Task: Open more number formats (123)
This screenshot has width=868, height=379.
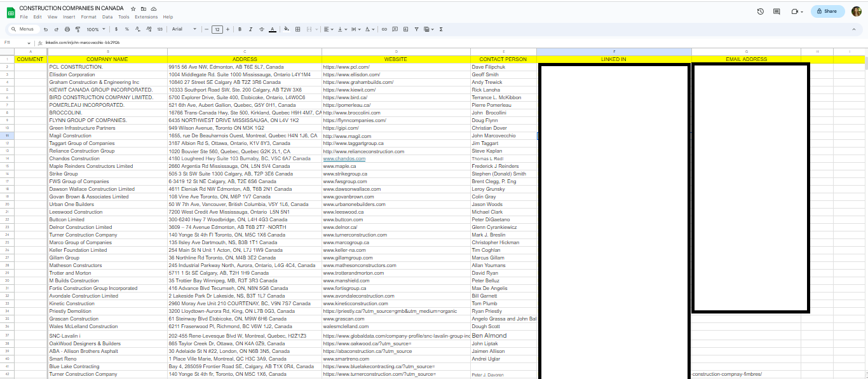Action: tap(159, 29)
